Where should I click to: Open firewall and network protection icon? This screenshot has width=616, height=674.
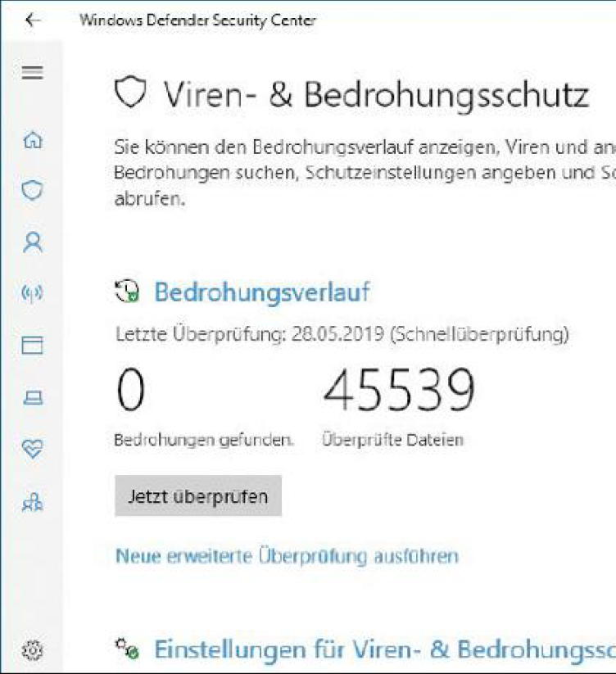point(32,293)
